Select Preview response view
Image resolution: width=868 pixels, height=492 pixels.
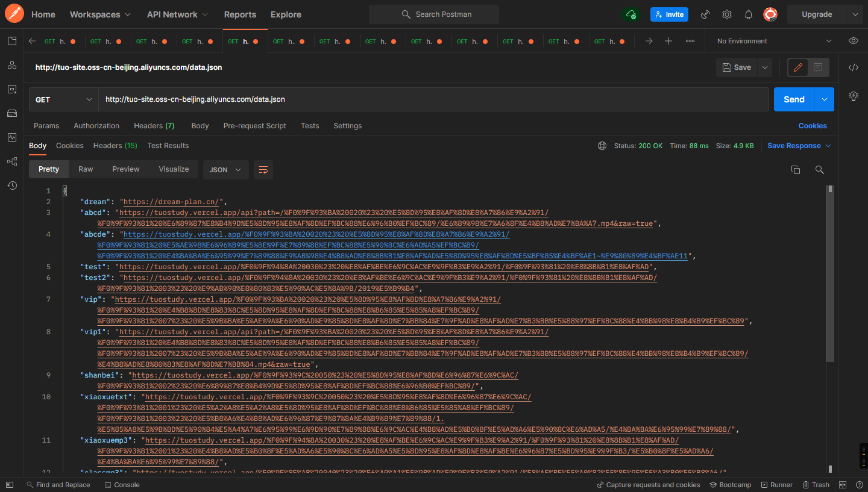click(x=125, y=169)
